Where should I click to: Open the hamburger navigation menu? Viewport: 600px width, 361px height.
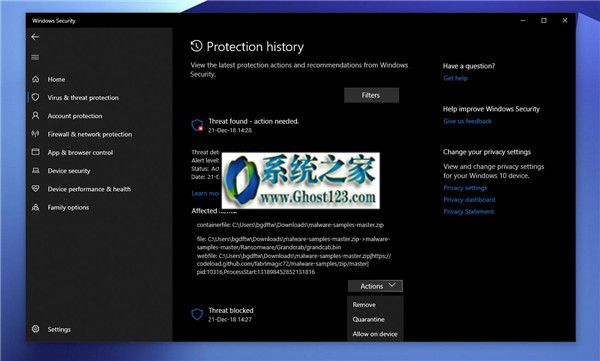point(35,57)
